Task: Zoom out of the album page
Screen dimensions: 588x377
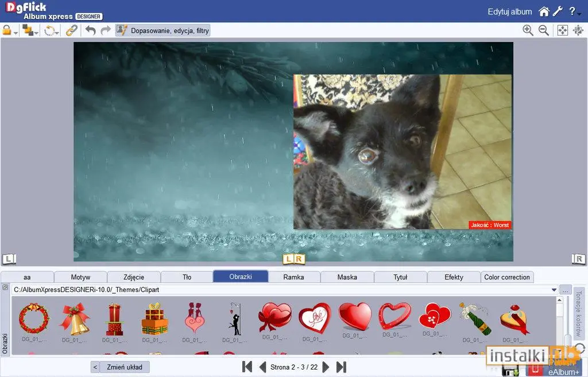Action: [x=544, y=30]
